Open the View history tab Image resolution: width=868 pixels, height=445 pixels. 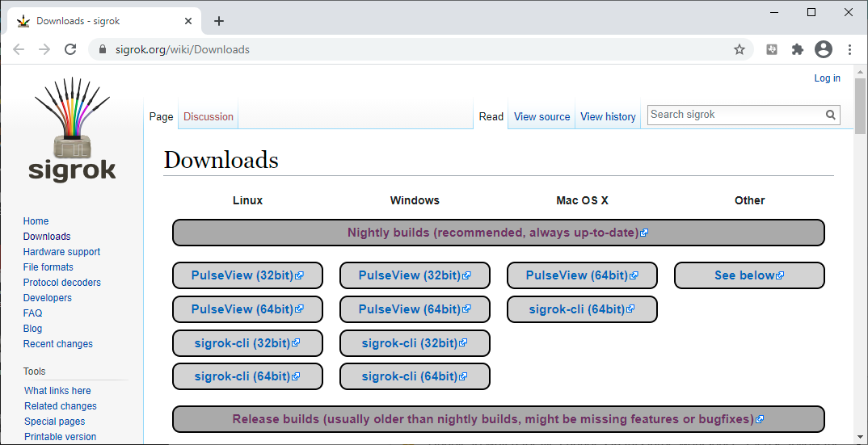pyautogui.click(x=608, y=117)
